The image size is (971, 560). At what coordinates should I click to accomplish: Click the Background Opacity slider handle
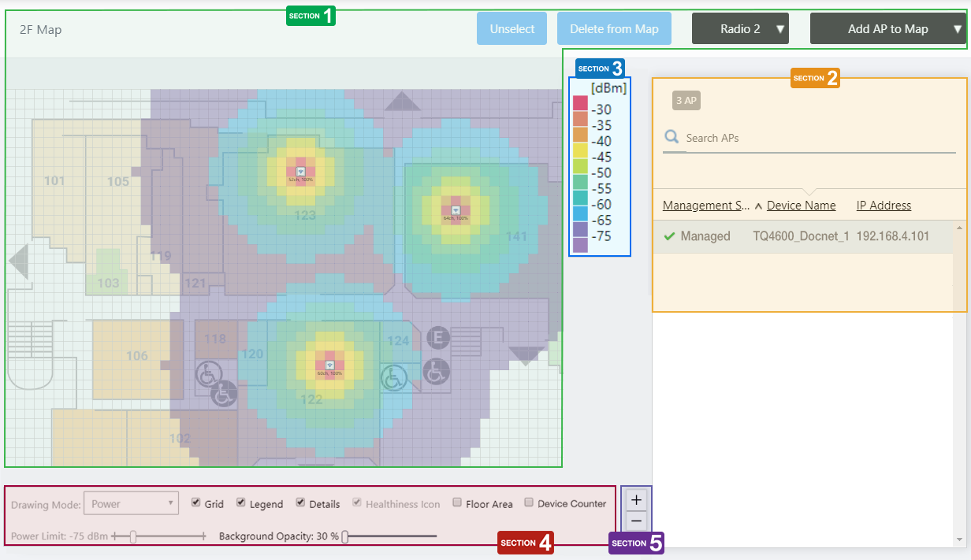[x=345, y=536]
